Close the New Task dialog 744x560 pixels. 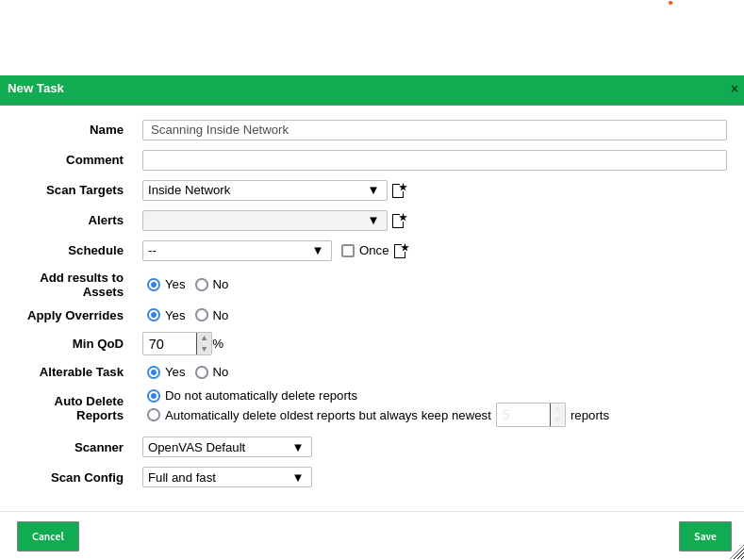click(x=734, y=89)
